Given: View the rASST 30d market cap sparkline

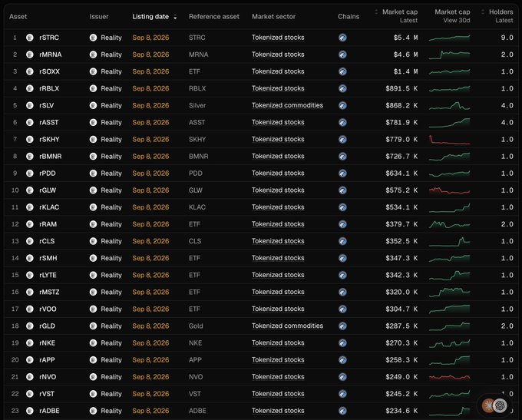Looking at the screenshot, I should tap(449, 123).
